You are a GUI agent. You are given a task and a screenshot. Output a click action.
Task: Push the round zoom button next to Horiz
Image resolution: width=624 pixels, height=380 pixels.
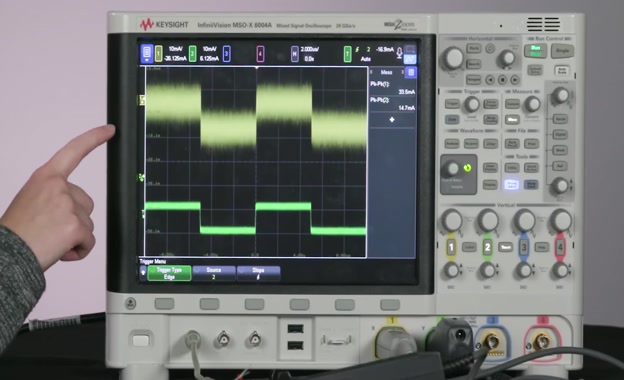click(490, 49)
